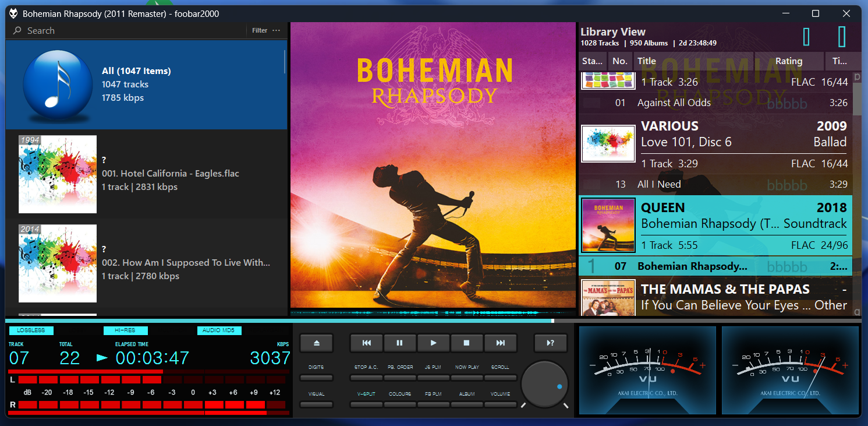This screenshot has height=426, width=868.
Task: Stop playback with the square button
Action: pos(466,343)
